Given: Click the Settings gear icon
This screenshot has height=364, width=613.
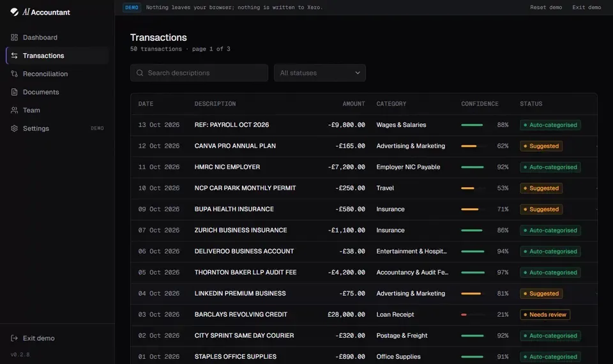Looking at the screenshot, I should pos(15,128).
